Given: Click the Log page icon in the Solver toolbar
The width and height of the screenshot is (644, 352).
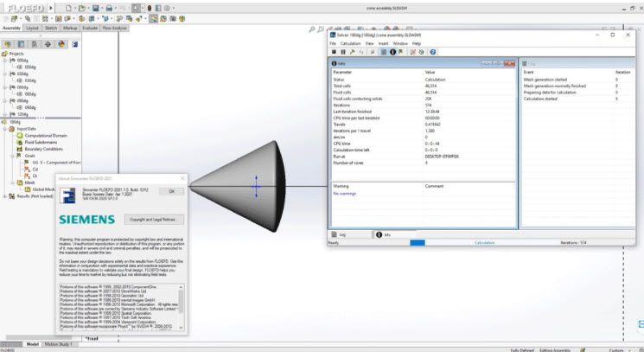Looking at the screenshot, I should pyautogui.click(x=383, y=52).
